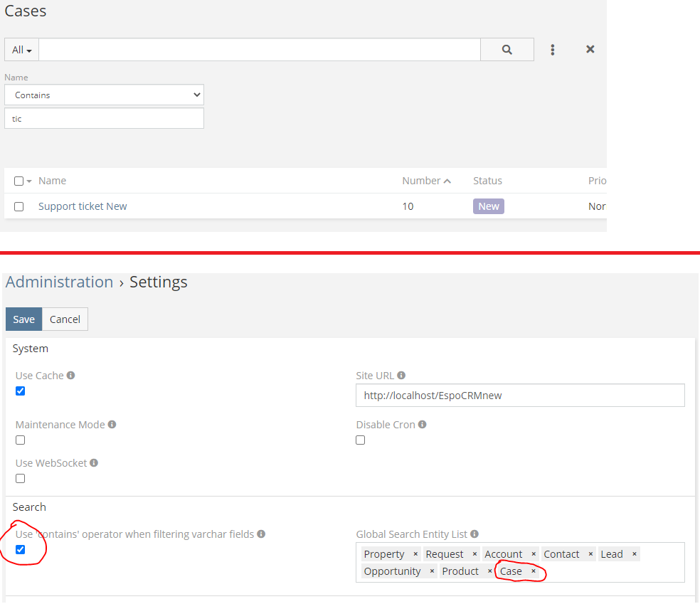Click info icon next to Use Cache
The width and height of the screenshot is (700, 604).
(x=70, y=375)
